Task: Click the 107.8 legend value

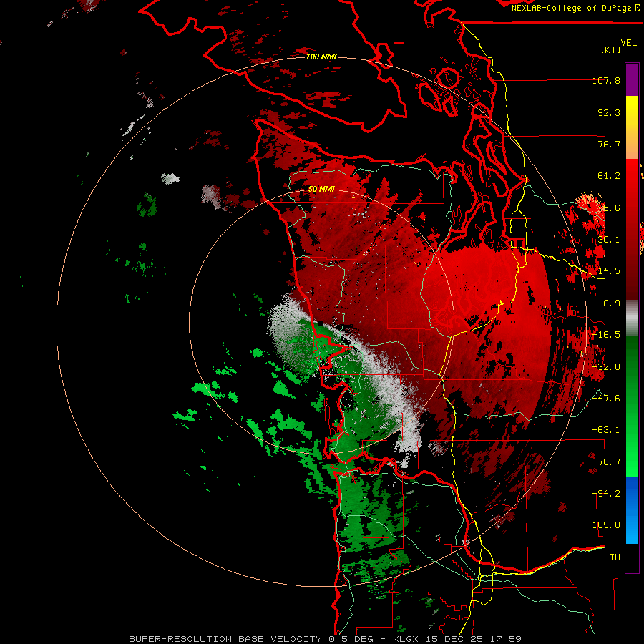Action: (x=606, y=80)
